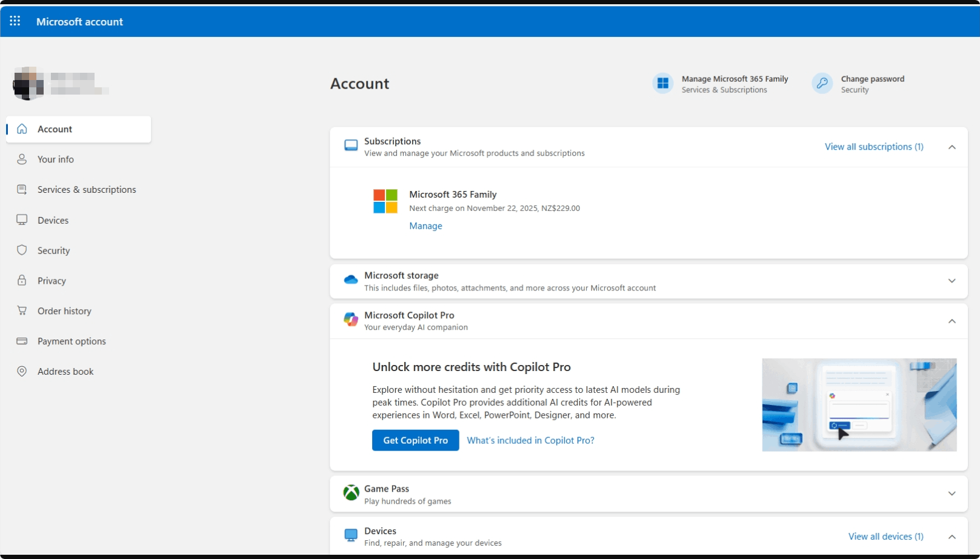Select the Your info person icon
The image size is (980, 559).
pyautogui.click(x=22, y=159)
